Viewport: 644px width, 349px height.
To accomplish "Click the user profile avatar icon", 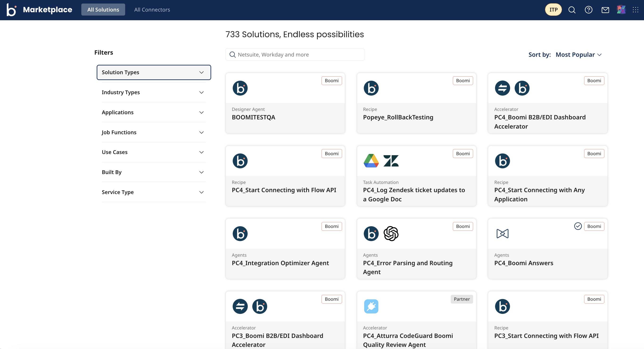I will click(621, 10).
